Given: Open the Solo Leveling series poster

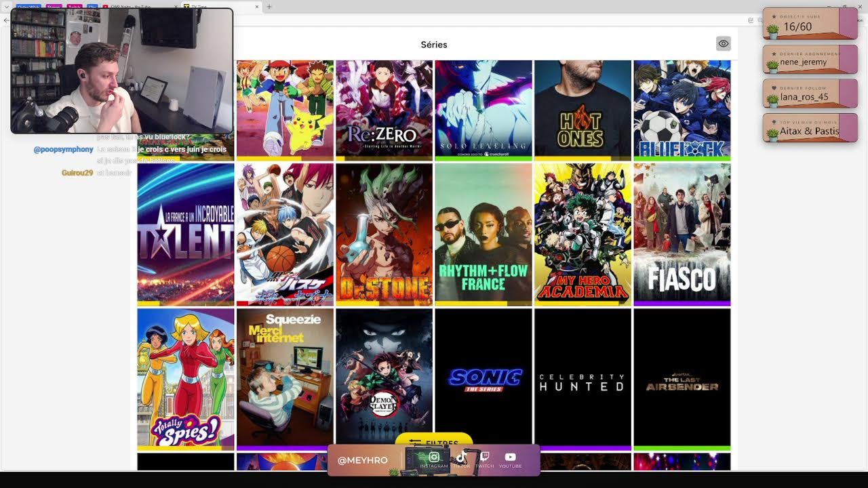Looking at the screenshot, I should pyautogui.click(x=484, y=110).
